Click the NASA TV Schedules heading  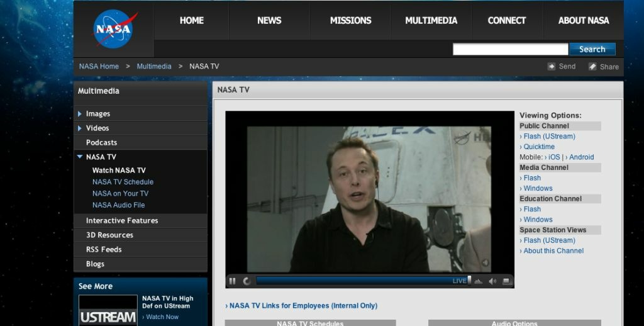[x=310, y=323]
